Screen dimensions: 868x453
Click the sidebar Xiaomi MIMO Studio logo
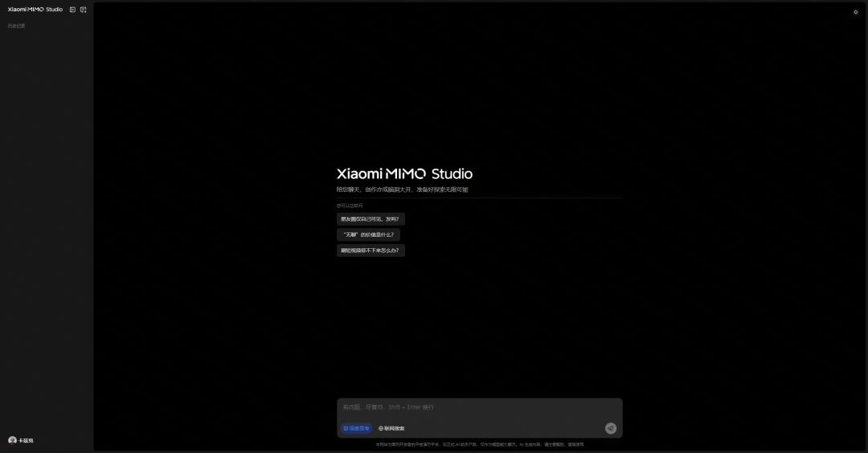[x=35, y=10]
